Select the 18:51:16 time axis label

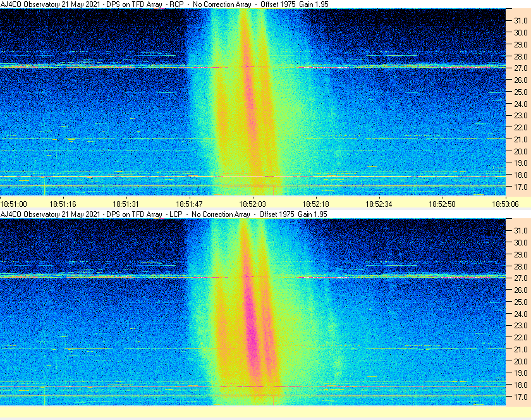point(63,204)
